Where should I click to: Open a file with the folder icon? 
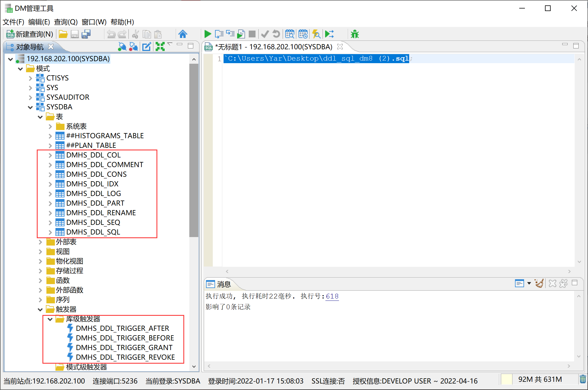63,34
